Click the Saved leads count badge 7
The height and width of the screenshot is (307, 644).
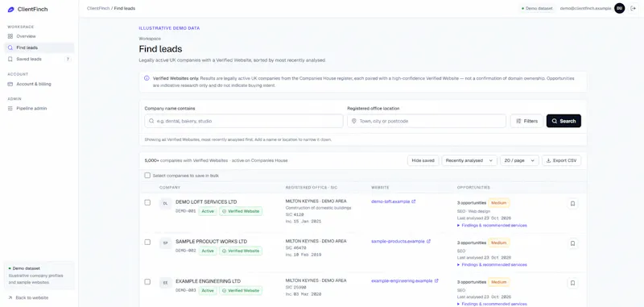[68, 59]
